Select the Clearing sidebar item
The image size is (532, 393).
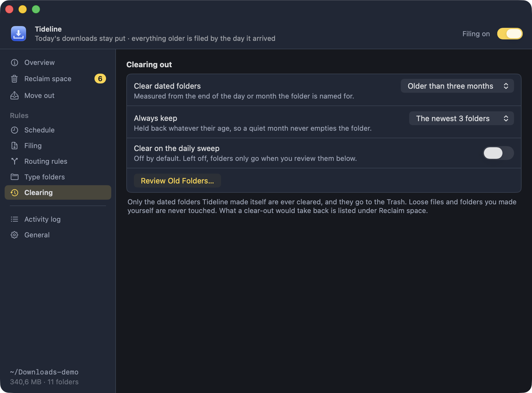point(58,193)
